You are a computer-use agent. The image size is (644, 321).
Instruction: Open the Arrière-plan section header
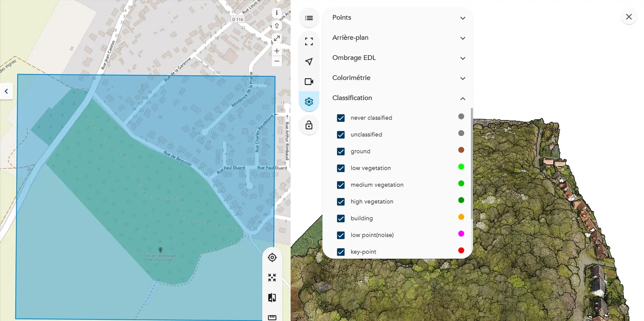pos(350,38)
